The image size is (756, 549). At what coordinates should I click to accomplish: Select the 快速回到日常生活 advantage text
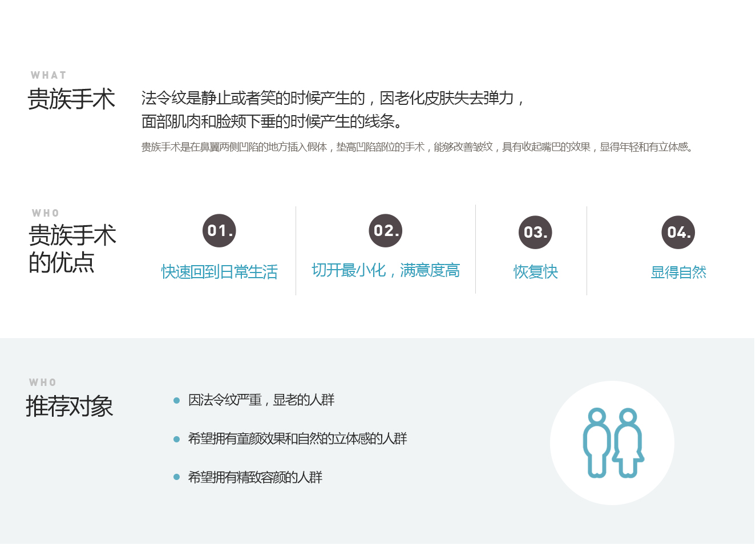tap(220, 272)
